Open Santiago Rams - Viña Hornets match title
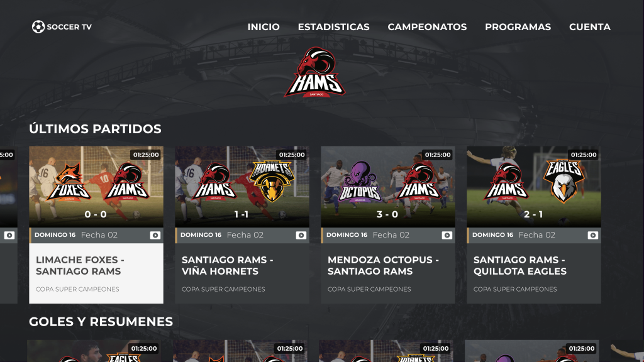Image resolution: width=644 pixels, height=362 pixels. 228,266
